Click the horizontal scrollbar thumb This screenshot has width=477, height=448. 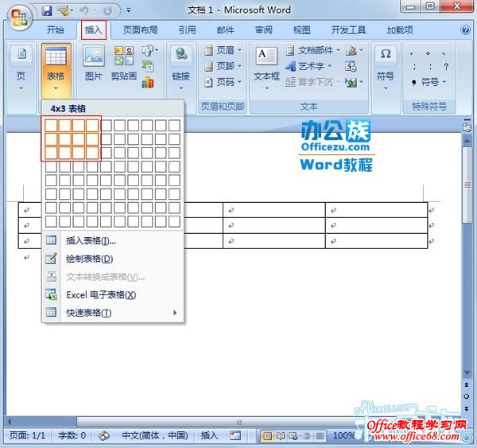pyautogui.click(x=239, y=422)
